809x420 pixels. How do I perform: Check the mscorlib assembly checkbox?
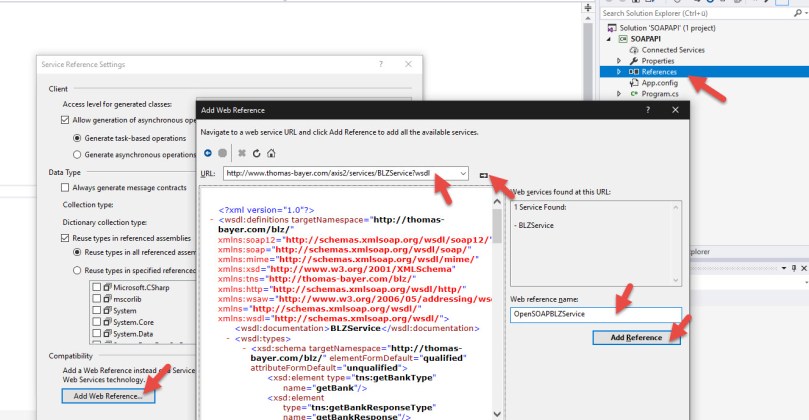pos(96,297)
